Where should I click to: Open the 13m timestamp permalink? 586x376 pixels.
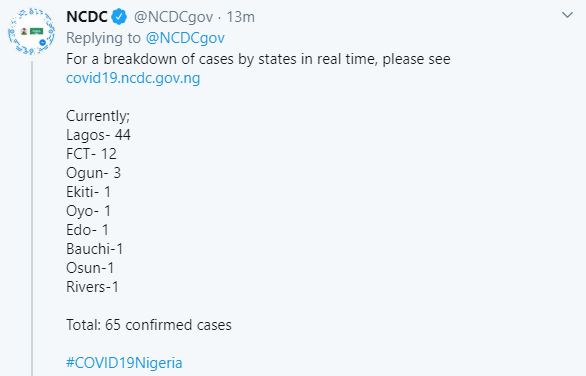(x=241, y=17)
